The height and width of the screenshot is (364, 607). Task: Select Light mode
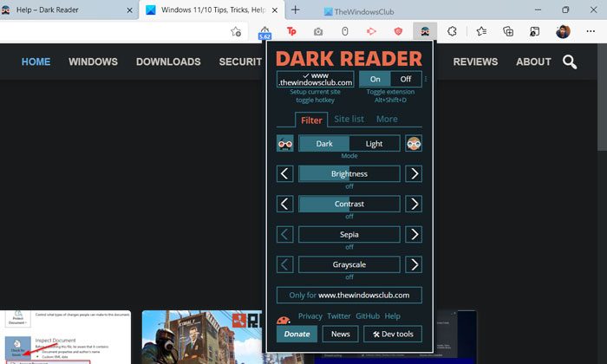click(375, 144)
